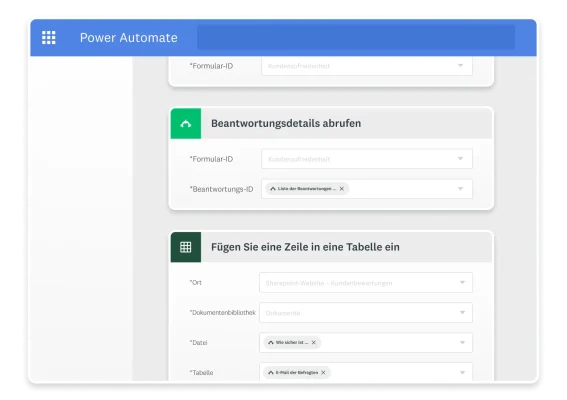Viewport: 567px width, 400px height.
Task: Click the dark green table icon of the Zeile einfügen card
Action: [186, 247]
